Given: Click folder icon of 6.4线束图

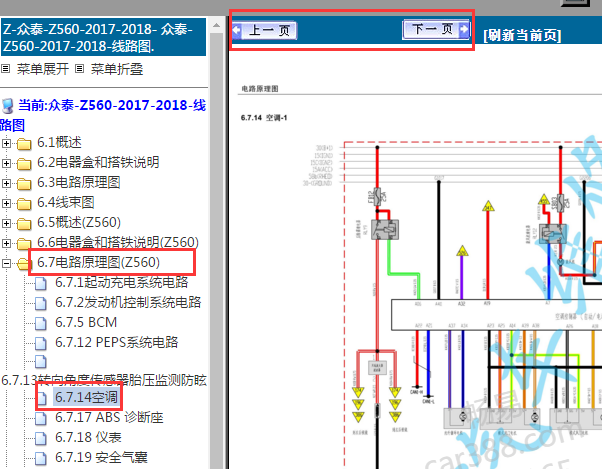Looking at the screenshot, I should [x=24, y=203].
